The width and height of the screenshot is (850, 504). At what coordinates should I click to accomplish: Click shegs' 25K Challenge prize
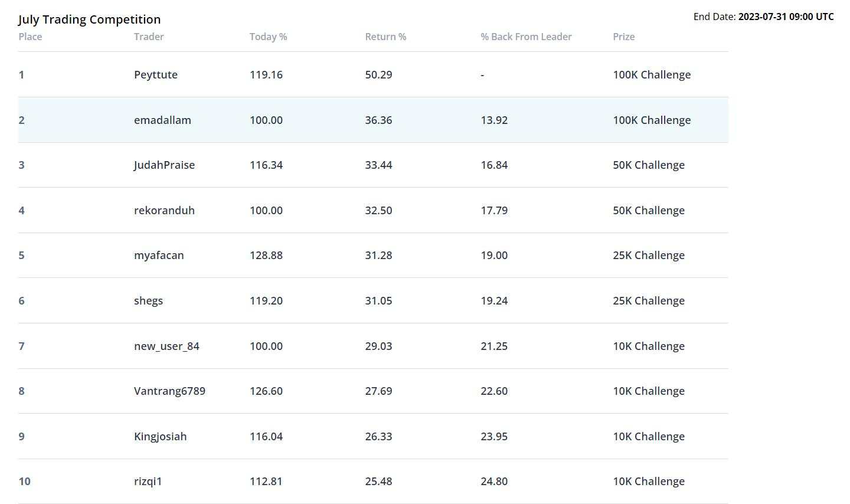(x=649, y=301)
